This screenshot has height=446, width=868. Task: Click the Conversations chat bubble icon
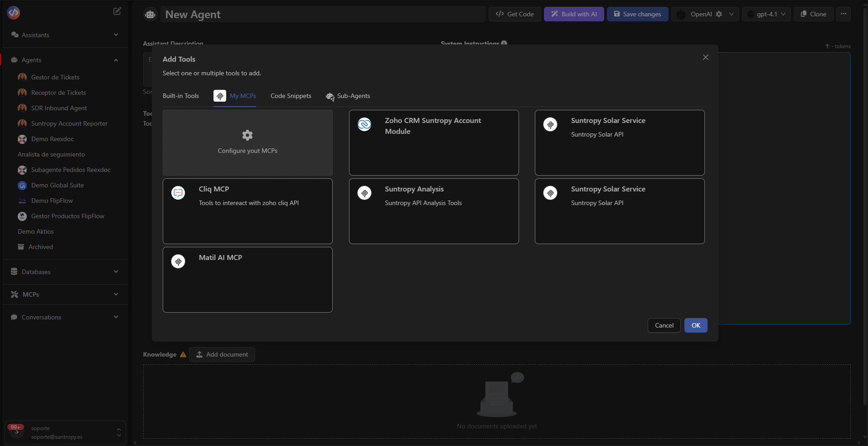[14, 317]
